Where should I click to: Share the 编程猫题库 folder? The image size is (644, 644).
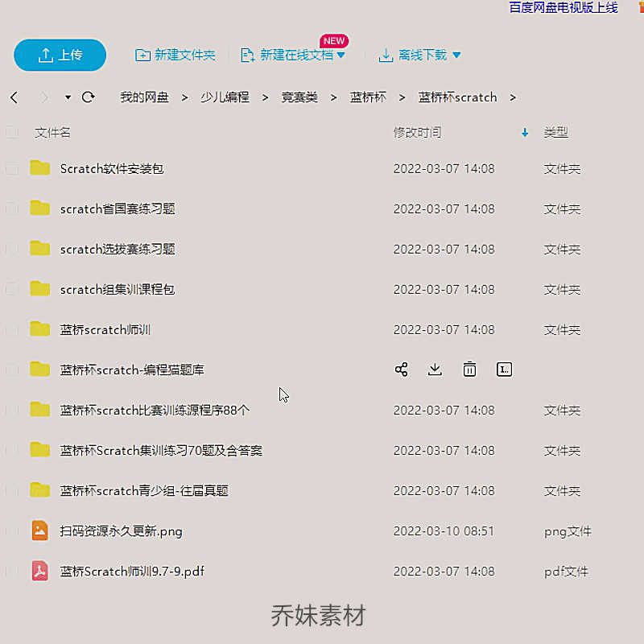coord(401,369)
